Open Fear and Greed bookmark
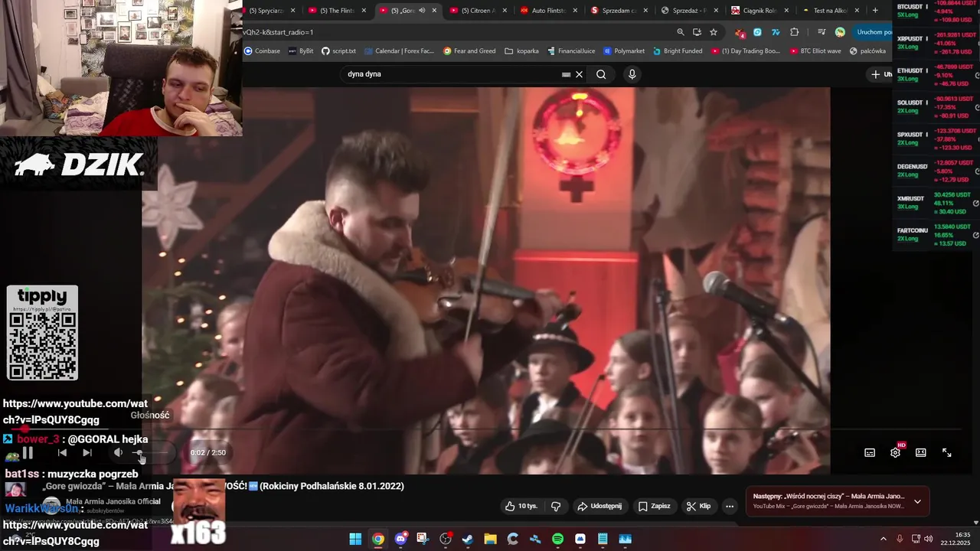This screenshot has width=980, height=551. point(469,51)
